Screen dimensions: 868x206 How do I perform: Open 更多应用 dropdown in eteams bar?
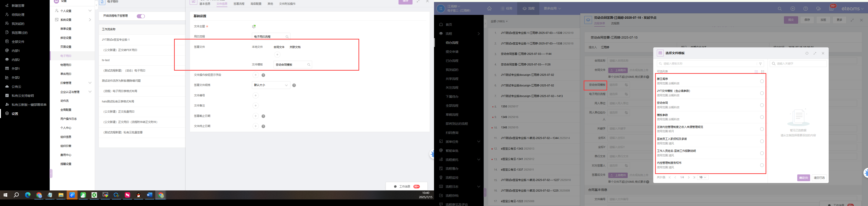(552, 9)
